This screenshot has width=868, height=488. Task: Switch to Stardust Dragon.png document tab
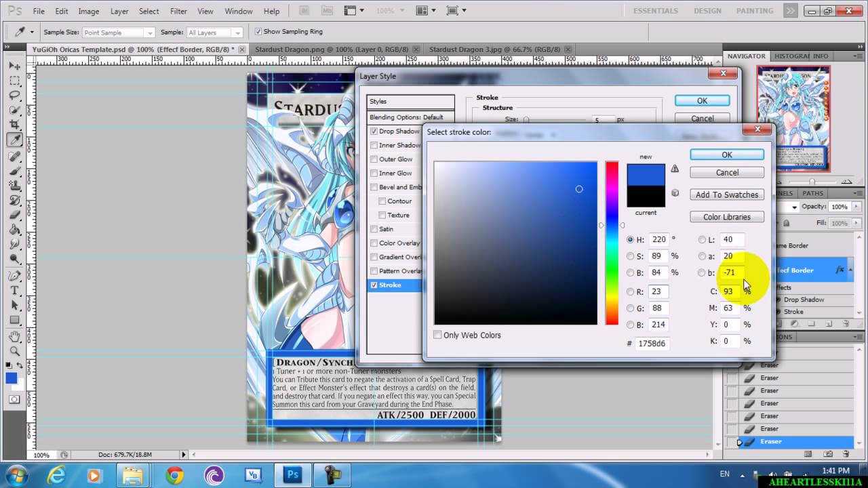(332, 49)
